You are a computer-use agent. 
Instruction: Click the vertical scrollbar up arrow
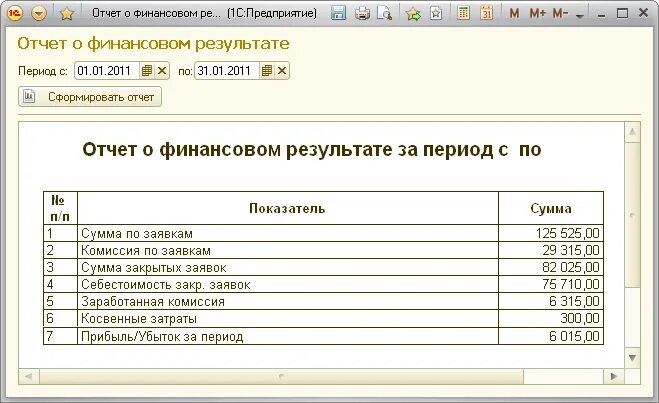pyautogui.click(x=632, y=132)
